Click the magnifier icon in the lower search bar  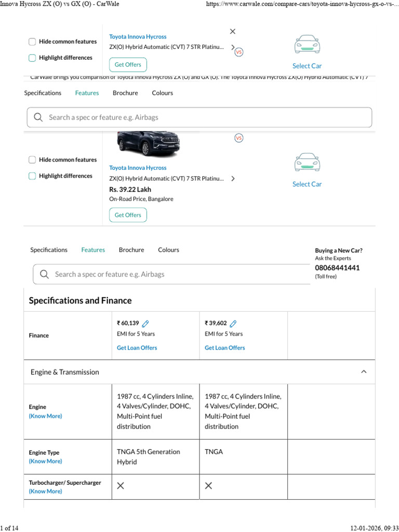[45, 274]
